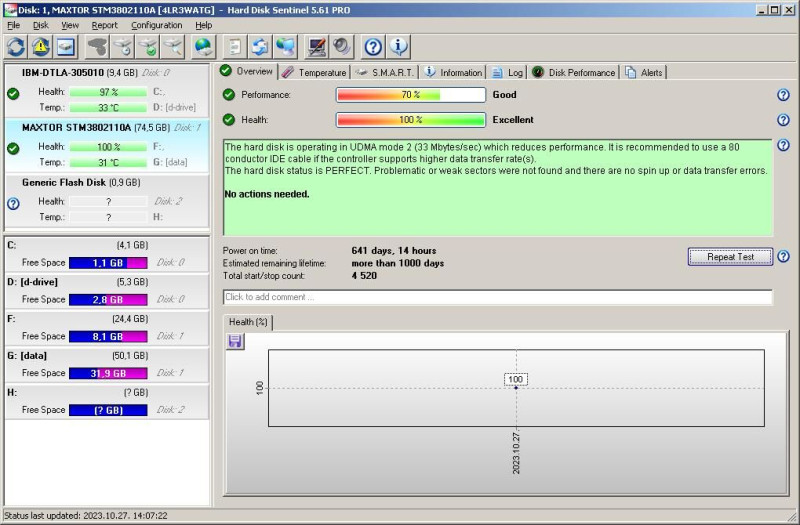Click the 97 % health bar of IBM disk
800x525 pixels.
tap(108, 92)
